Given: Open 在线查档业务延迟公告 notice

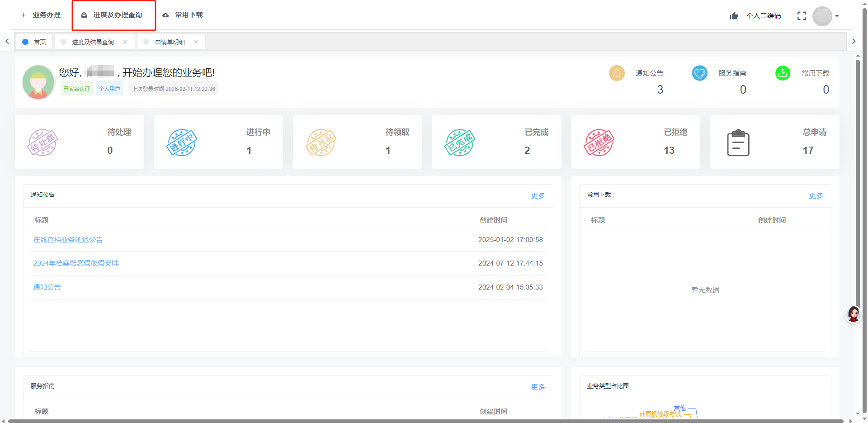Looking at the screenshot, I should pyautogui.click(x=68, y=240).
